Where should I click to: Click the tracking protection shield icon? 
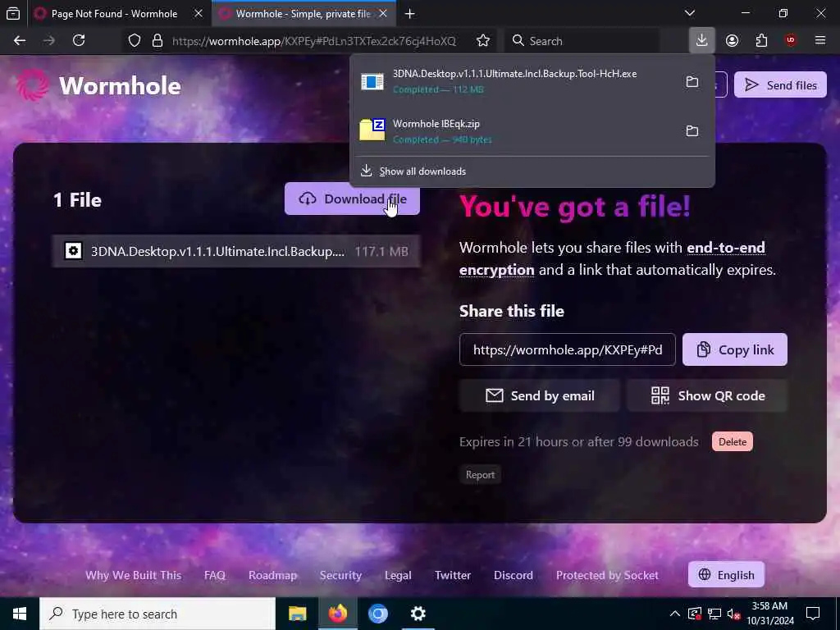coord(135,41)
